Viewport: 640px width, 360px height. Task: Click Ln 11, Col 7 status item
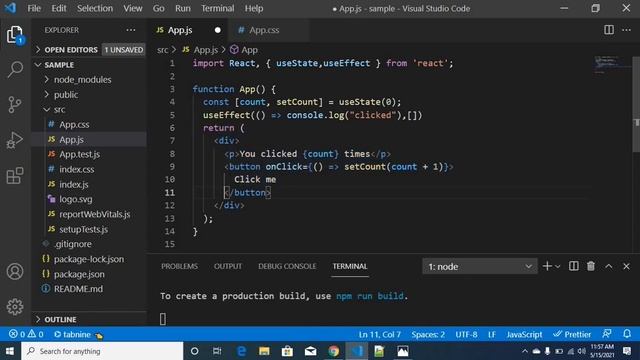point(380,334)
